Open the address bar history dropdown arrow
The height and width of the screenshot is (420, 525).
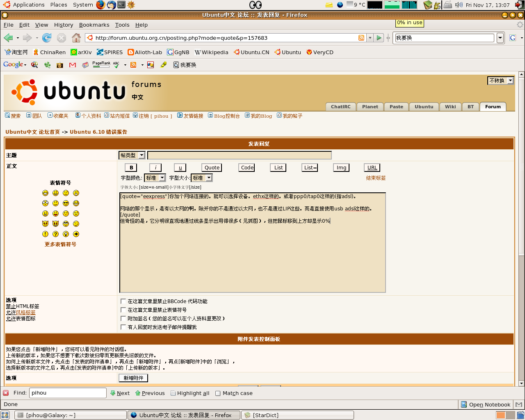coord(370,38)
